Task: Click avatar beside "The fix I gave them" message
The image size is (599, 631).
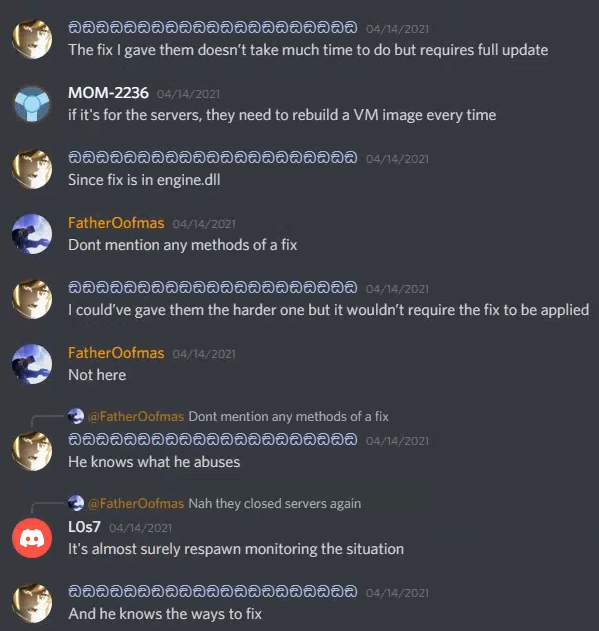Action: click(x=32, y=39)
